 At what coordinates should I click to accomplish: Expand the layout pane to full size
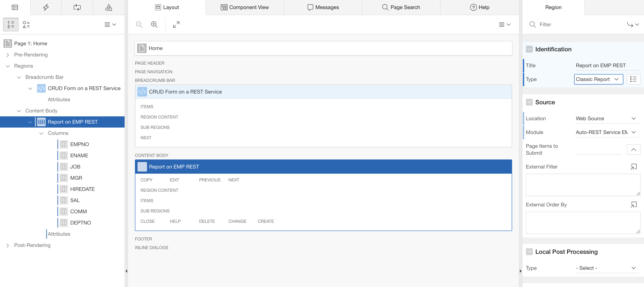pyautogui.click(x=176, y=25)
